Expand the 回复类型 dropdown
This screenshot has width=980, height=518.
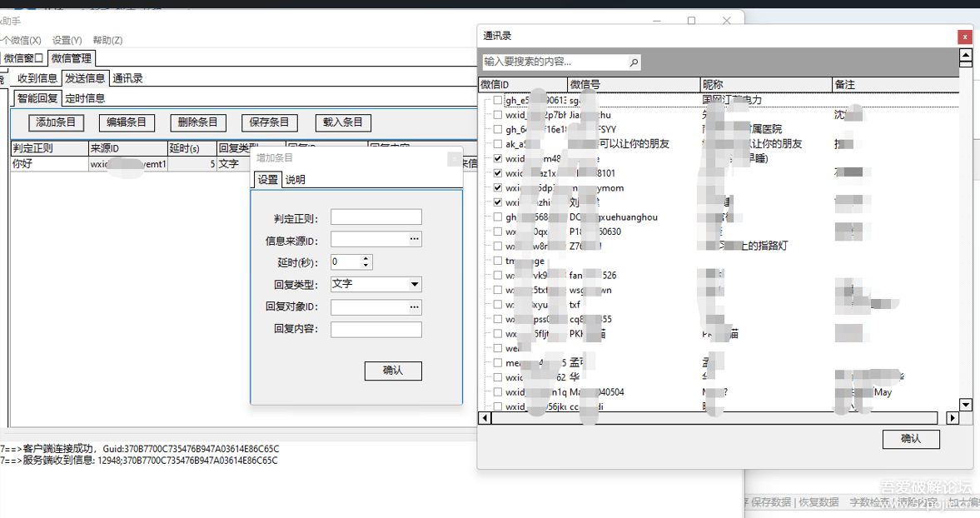415,284
